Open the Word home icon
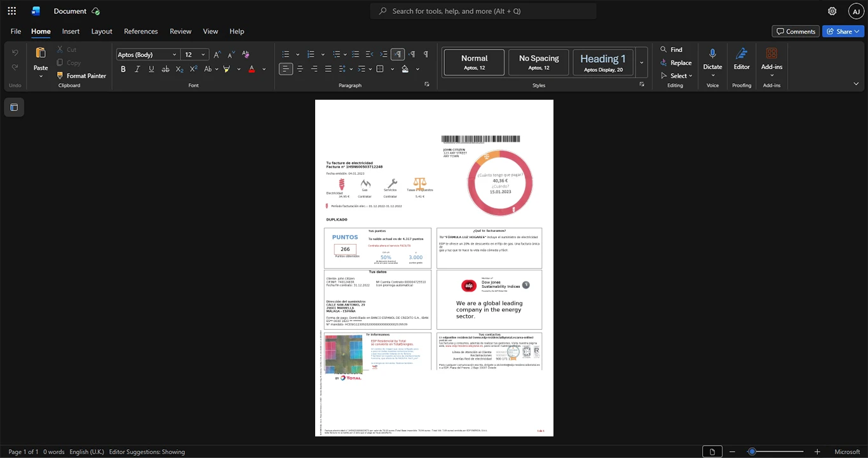Screen dimensions: 868x458 pyautogui.click(x=36, y=11)
